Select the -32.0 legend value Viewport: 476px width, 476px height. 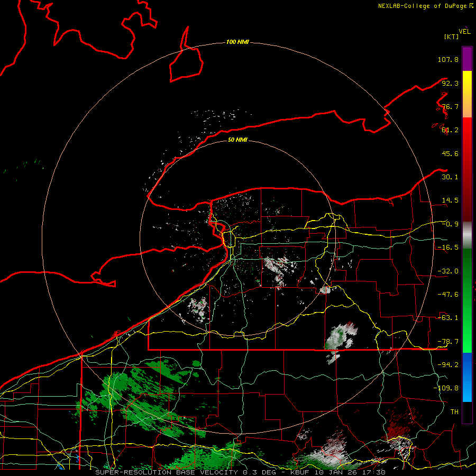[448, 271]
